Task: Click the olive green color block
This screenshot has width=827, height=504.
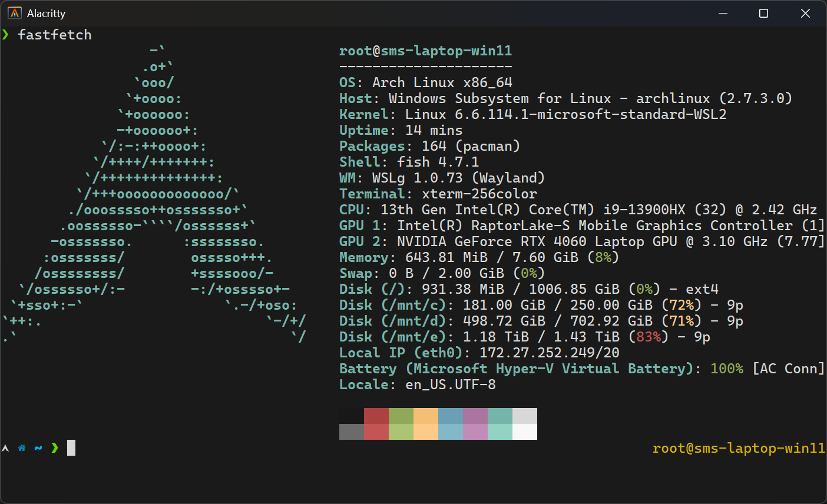Action: pos(401,416)
